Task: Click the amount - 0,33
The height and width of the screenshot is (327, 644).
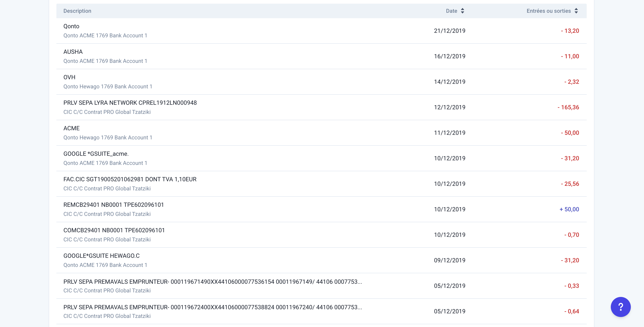Action: coord(571,286)
